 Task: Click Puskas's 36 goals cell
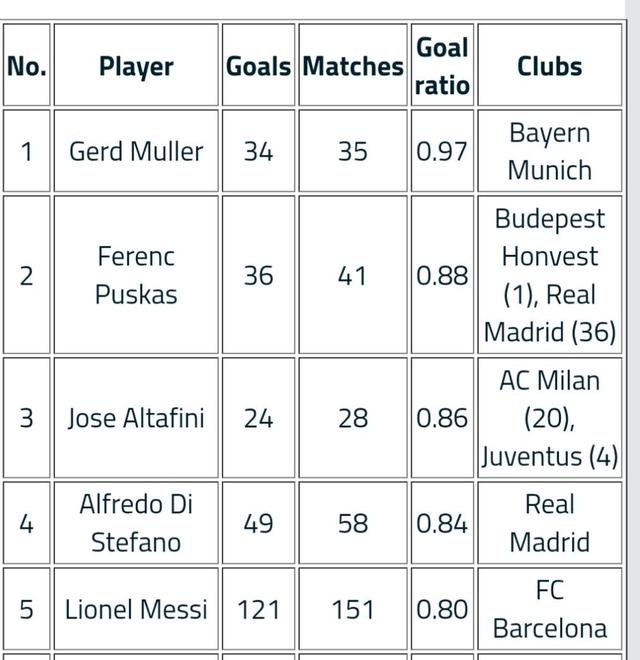coord(258,275)
